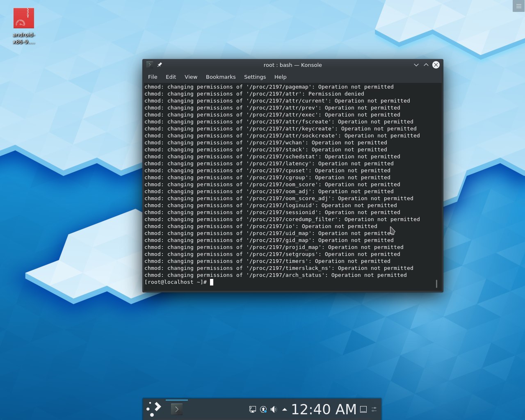Click the line with '/proc/2197/projid_map'

click(274, 247)
